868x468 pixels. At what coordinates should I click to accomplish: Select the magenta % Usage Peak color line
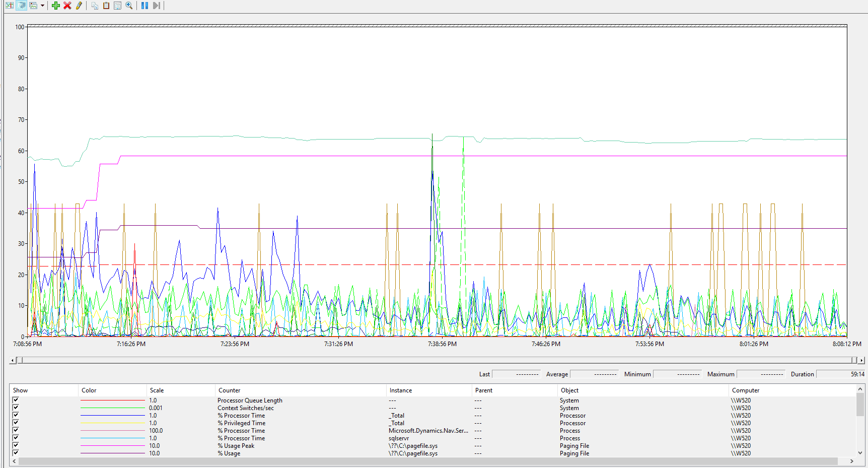(113, 446)
